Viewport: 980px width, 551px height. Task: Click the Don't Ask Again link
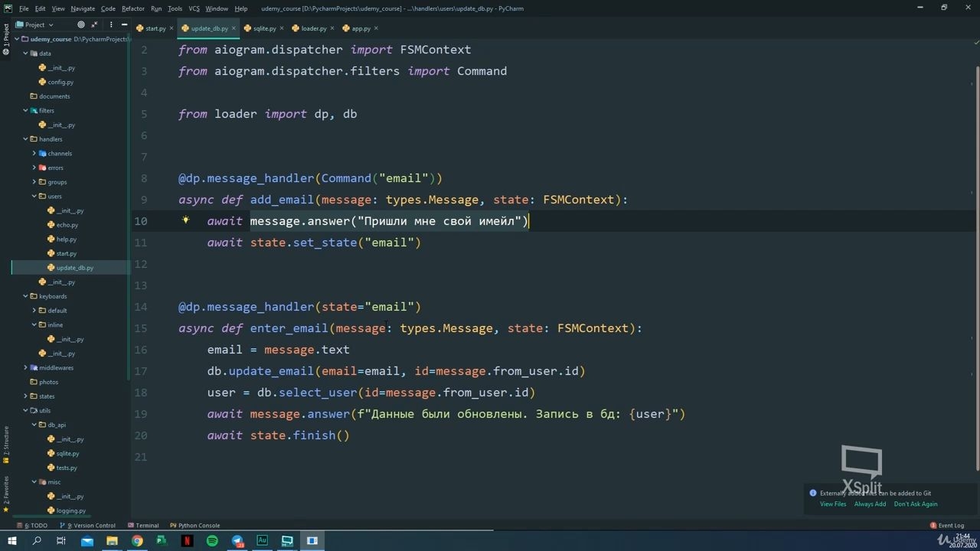click(x=916, y=504)
